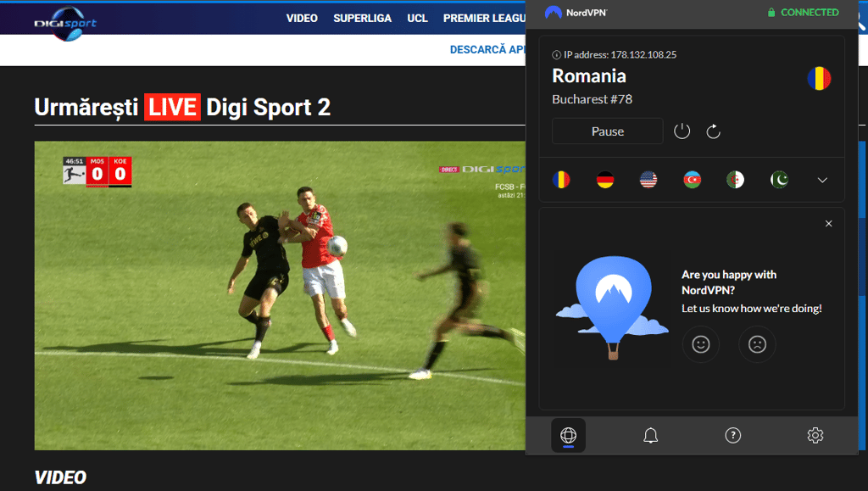Connect to Romania from the quick flags row
This screenshot has height=491, width=868.
point(561,179)
